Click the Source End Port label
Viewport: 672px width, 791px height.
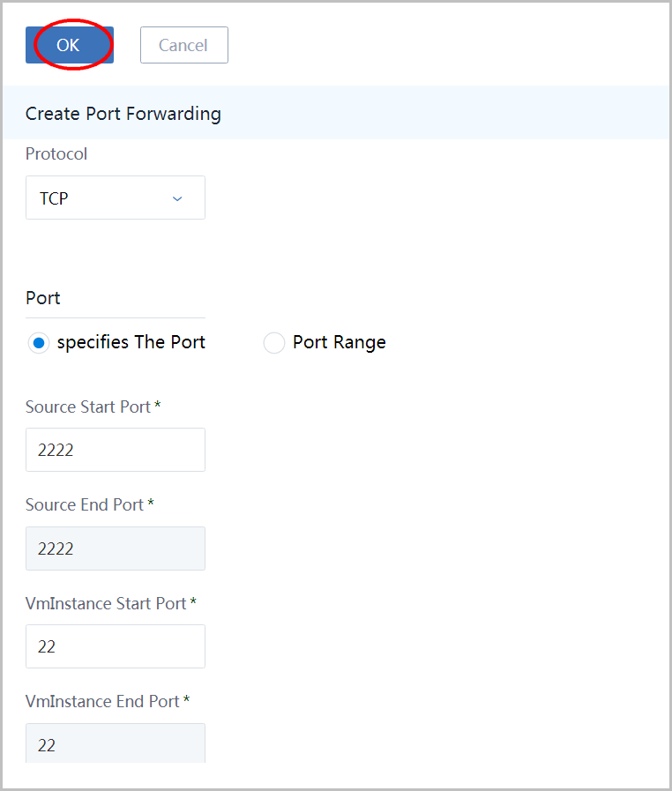pyautogui.click(x=85, y=504)
